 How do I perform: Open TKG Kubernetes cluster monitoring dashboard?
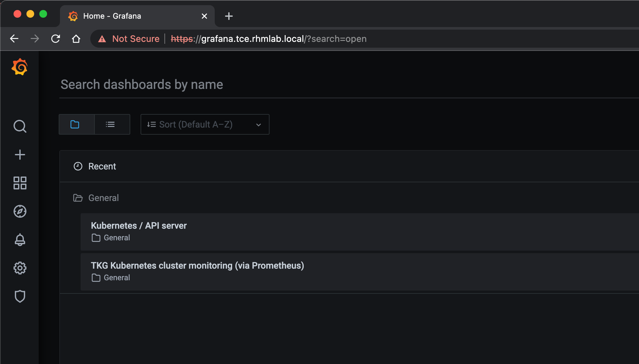click(359, 272)
